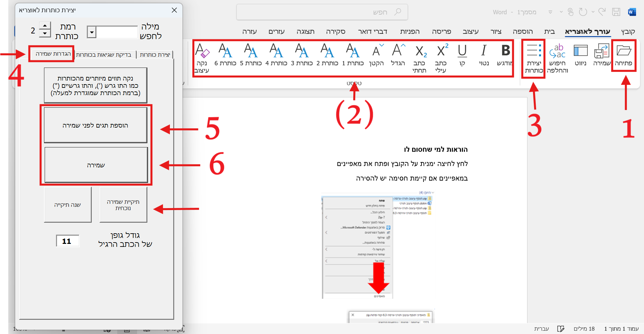Viewport: 644px width, 334px height.
Task: Apply superscript with כתב עילי icon
Action: (x=441, y=51)
